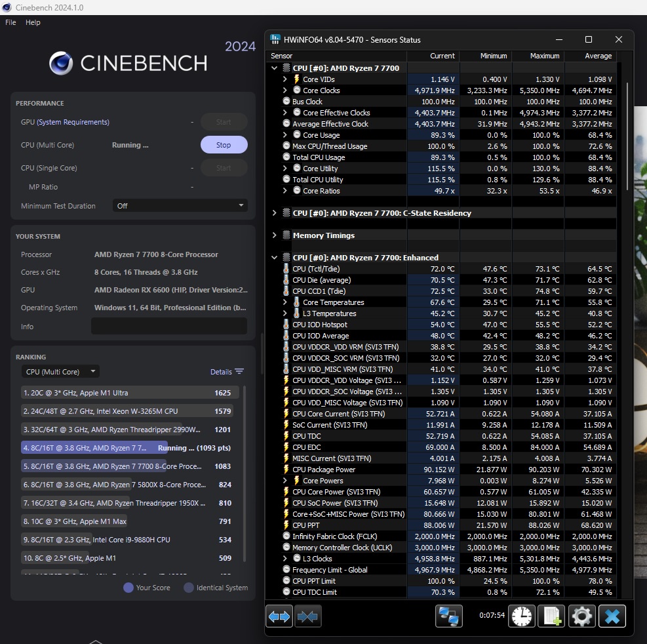The image size is (647, 644).
Task: Open the CPU (Multi Core) ranking dropdown
Action: pos(60,372)
